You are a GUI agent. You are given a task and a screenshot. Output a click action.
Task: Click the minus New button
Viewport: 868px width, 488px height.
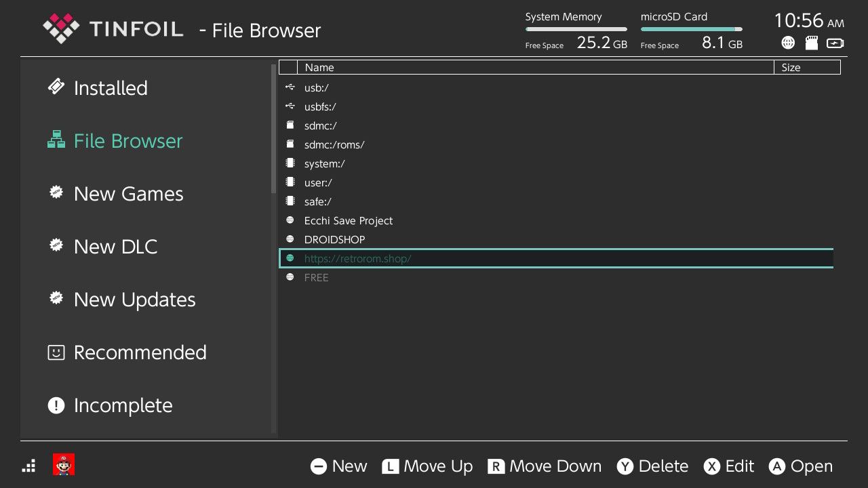coord(339,466)
